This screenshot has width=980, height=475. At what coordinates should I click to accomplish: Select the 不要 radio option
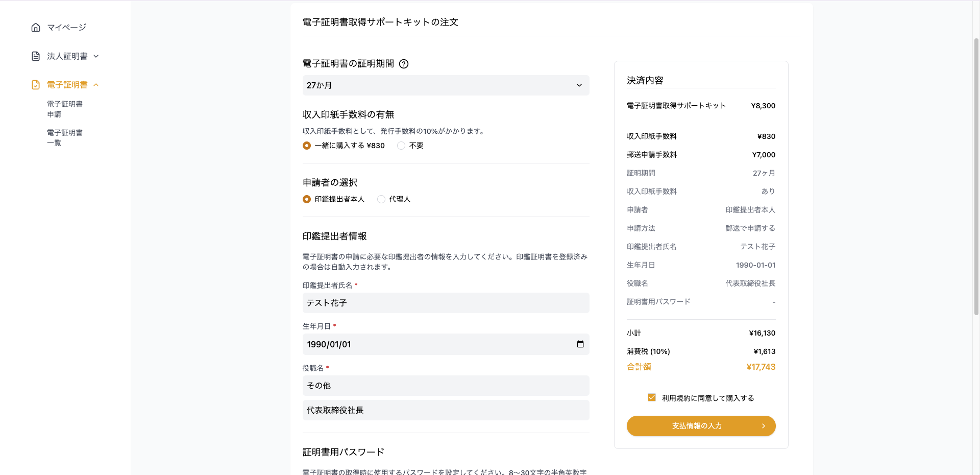(401, 146)
